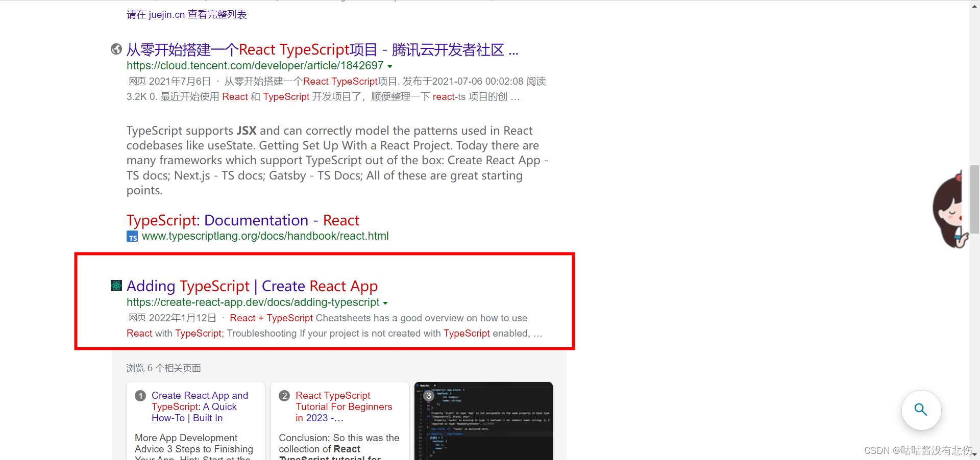The height and width of the screenshot is (460, 980).
Task: Expand dropdown arrow after create-react-app.dev URL
Action: coord(385,303)
